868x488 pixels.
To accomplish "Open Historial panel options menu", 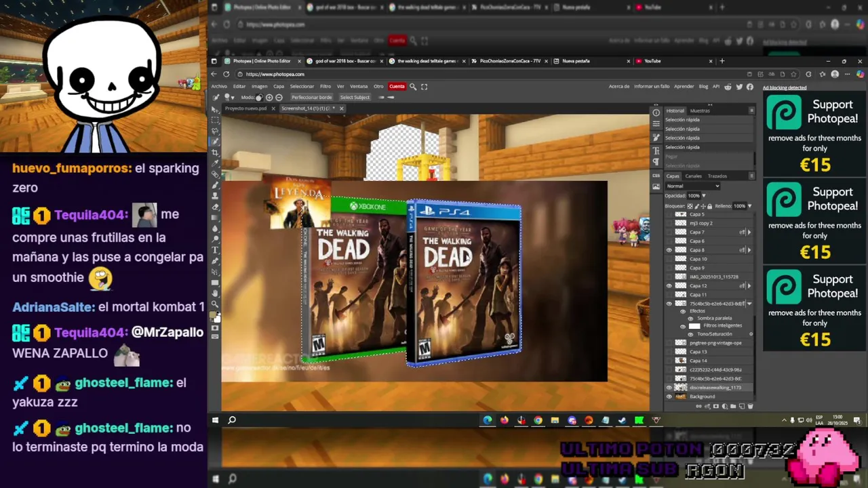I will pos(752,110).
